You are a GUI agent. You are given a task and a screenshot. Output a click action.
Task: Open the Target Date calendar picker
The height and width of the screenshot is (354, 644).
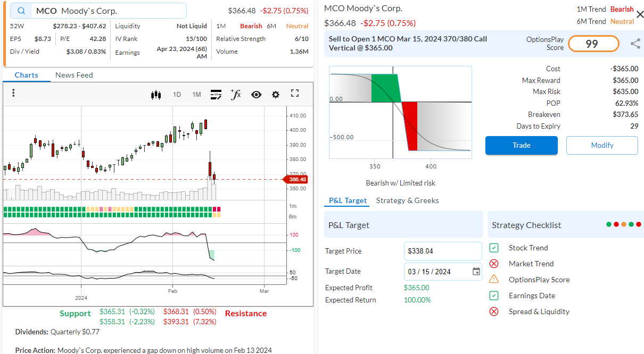(476, 272)
